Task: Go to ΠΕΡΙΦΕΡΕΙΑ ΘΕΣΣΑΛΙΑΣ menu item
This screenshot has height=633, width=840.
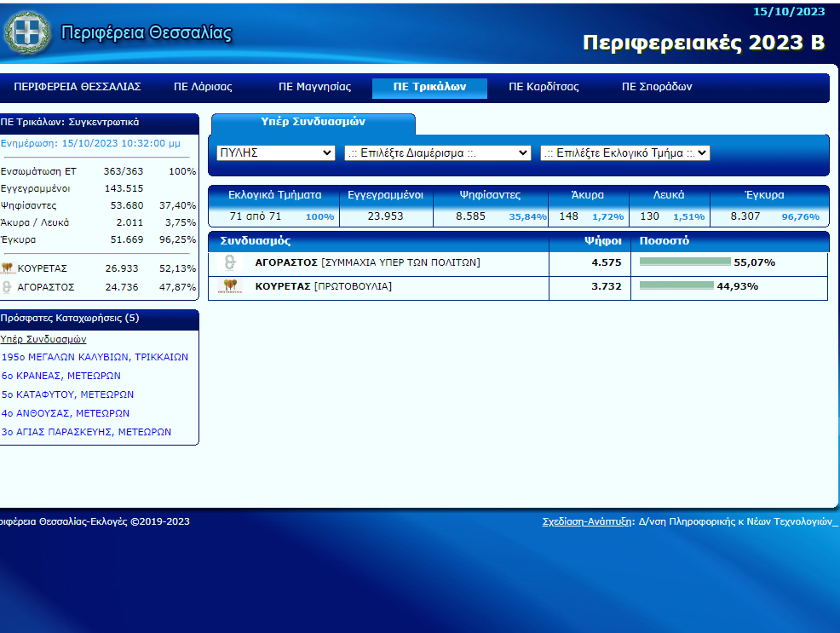Action: (x=78, y=87)
